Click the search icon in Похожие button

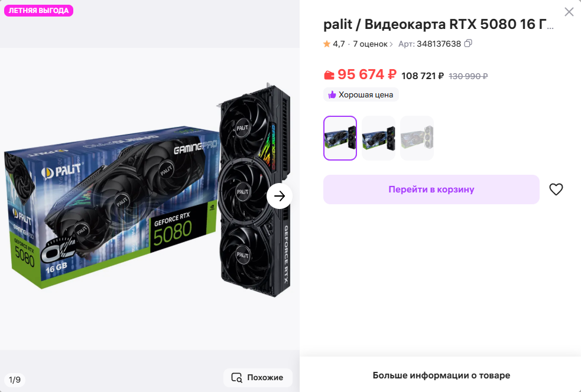(237, 378)
